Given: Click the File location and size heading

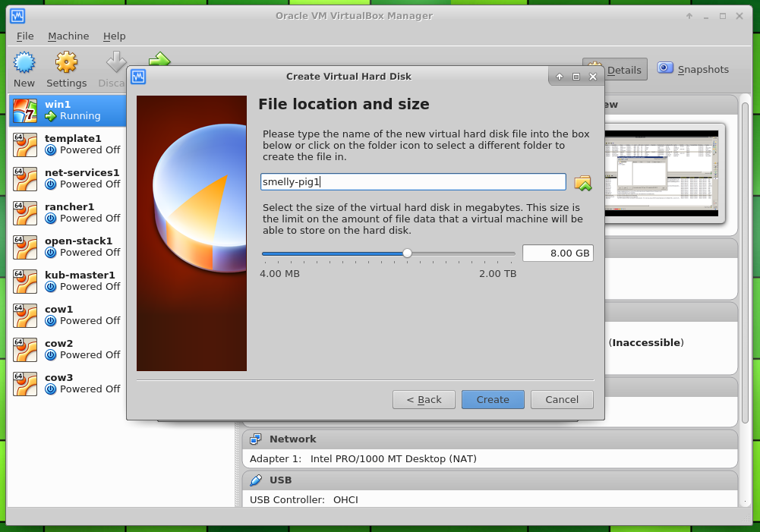Looking at the screenshot, I should click(344, 104).
